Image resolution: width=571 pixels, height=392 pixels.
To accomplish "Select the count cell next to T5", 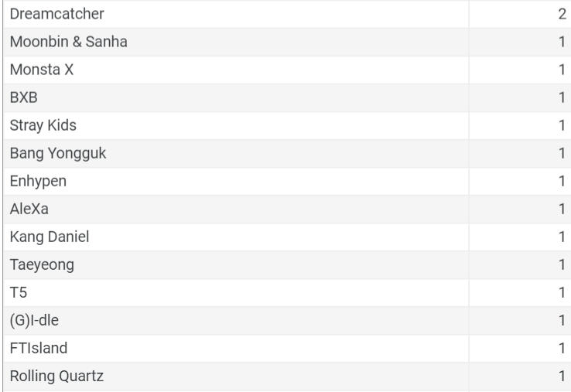I will coord(520,292).
